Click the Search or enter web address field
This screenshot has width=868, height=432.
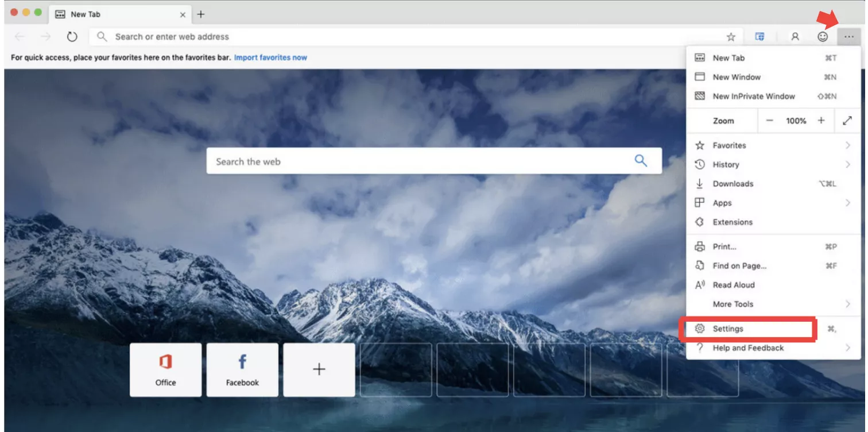tap(402, 37)
